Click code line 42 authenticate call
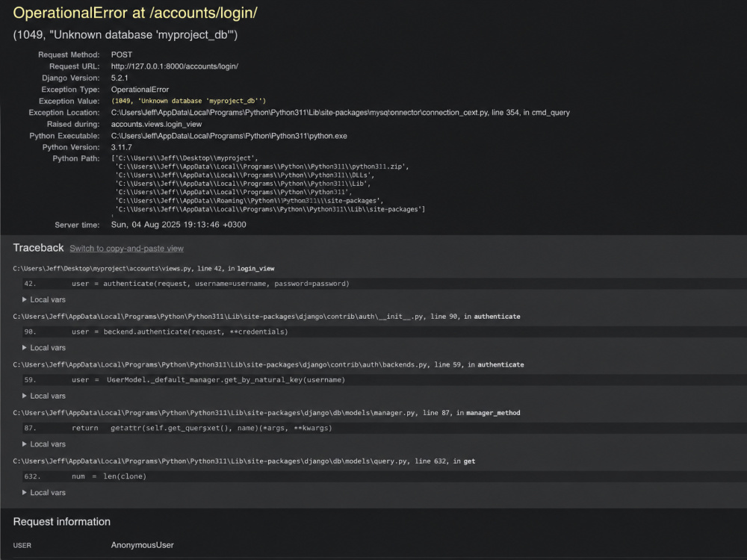The width and height of the screenshot is (747, 560). [385, 284]
